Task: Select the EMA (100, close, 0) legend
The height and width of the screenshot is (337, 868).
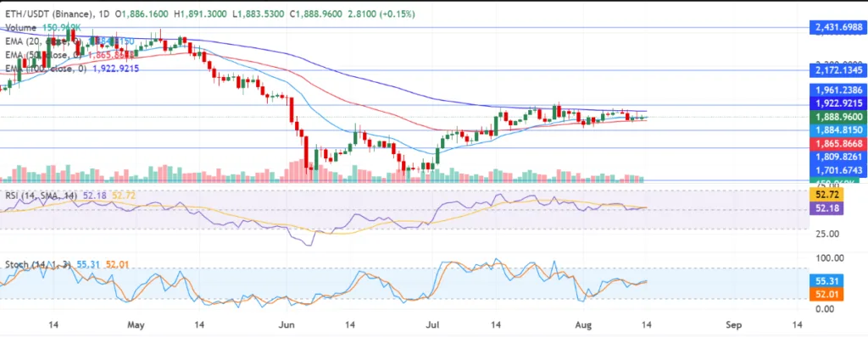Action: (x=46, y=69)
